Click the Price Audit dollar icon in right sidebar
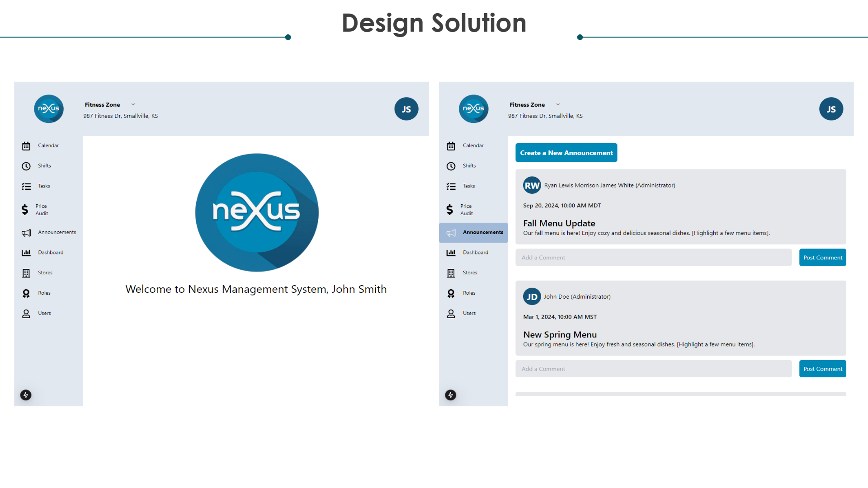This screenshot has width=868, height=488. 449,210
